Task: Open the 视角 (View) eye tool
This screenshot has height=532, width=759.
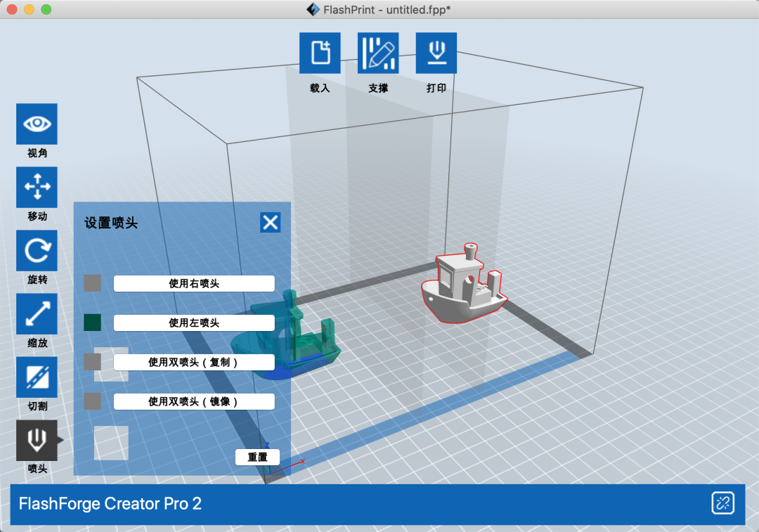Action: (37, 124)
